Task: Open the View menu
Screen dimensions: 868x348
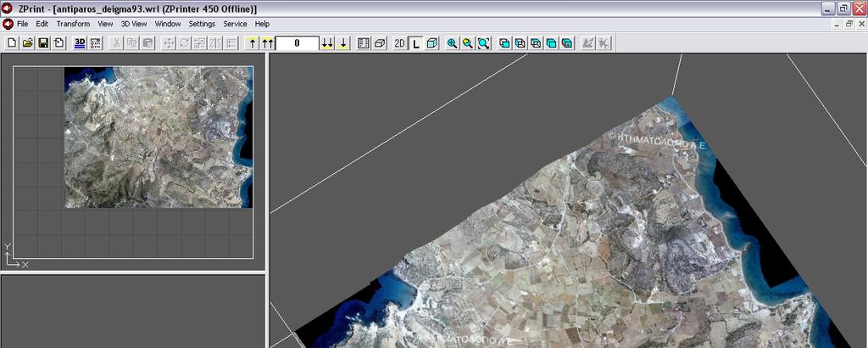Action: coord(105,24)
